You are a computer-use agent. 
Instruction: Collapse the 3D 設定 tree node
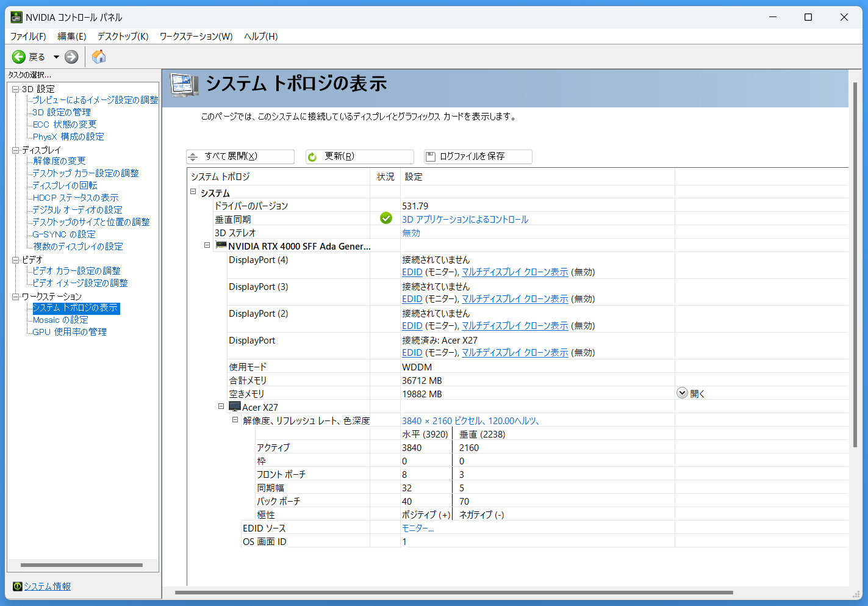click(16, 89)
